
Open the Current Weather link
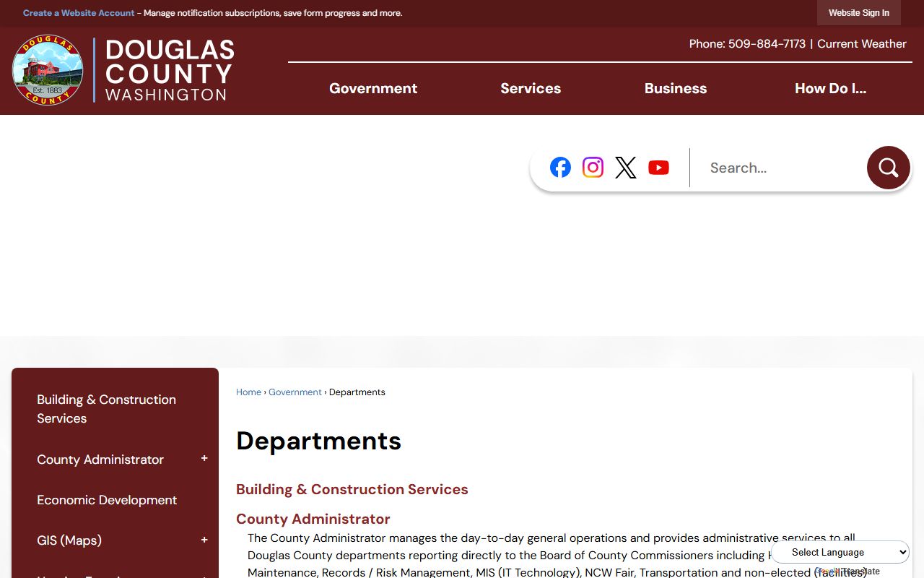click(x=862, y=43)
